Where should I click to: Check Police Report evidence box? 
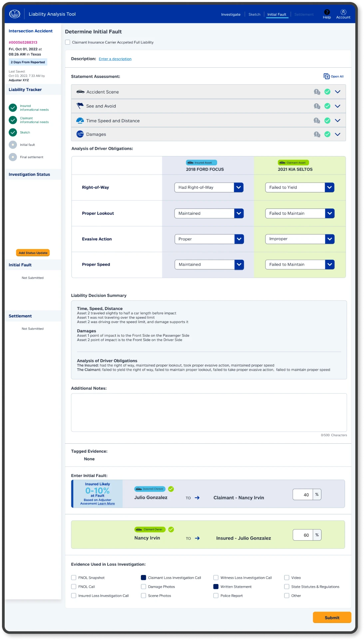click(216, 596)
